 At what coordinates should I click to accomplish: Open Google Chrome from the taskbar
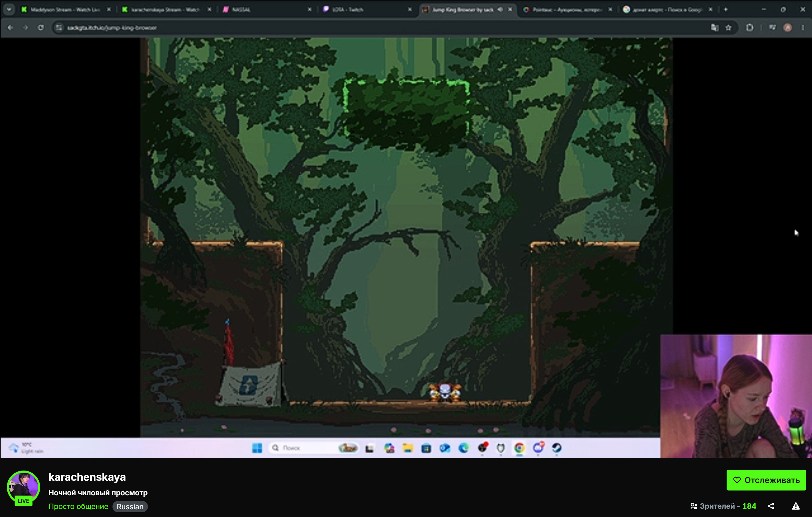click(x=519, y=448)
